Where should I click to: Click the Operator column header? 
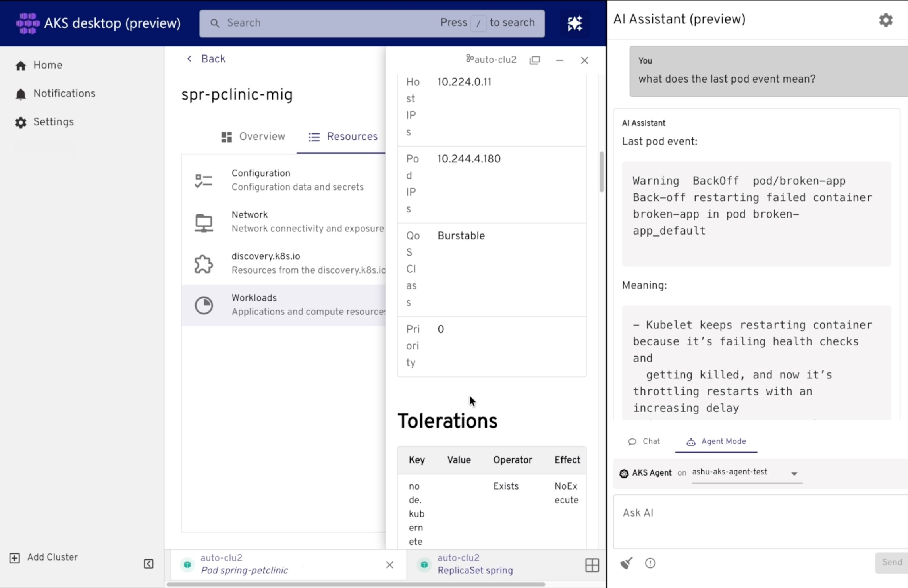click(513, 460)
